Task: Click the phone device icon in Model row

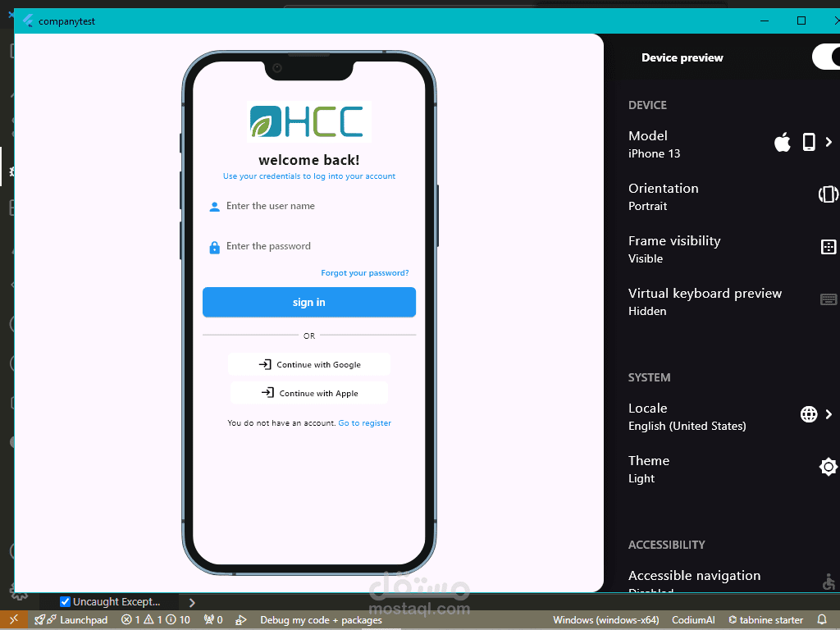Action: (x=809, y=142)
